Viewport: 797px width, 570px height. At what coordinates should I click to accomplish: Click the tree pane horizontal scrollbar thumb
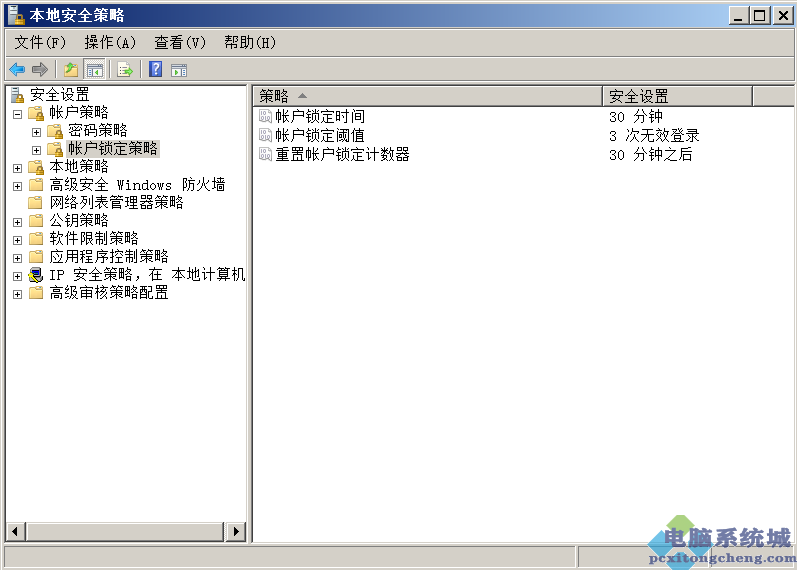tap(125, 532)
